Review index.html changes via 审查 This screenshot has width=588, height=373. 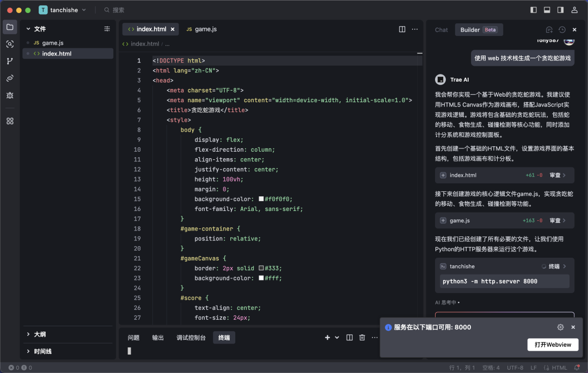(x=558, y=175)
